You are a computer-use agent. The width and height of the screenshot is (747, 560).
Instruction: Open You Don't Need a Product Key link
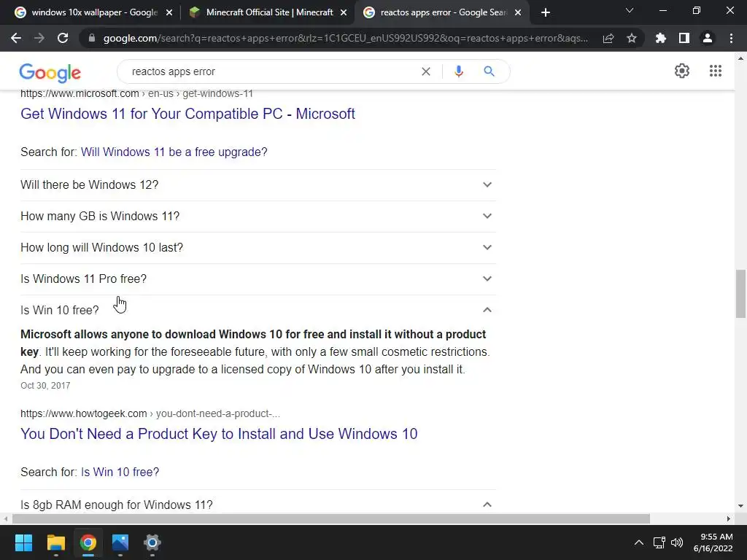219,434
